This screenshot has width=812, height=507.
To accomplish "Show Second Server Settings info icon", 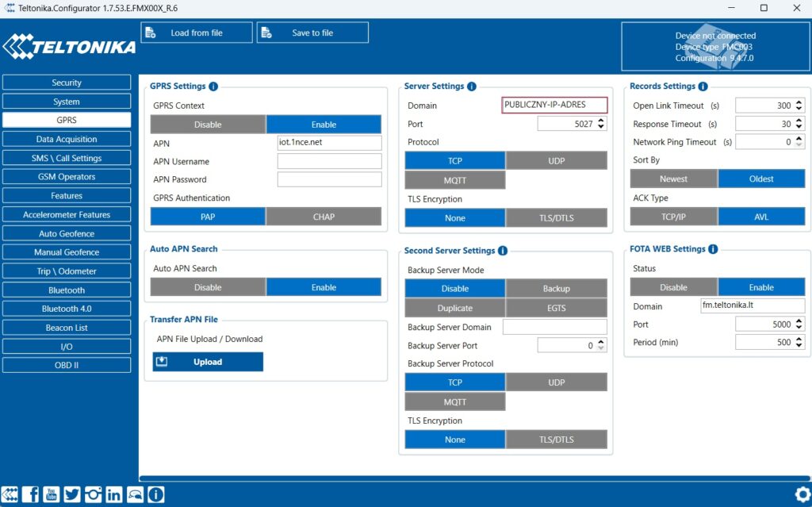I will pyautogui.click(x=502, y=251).
